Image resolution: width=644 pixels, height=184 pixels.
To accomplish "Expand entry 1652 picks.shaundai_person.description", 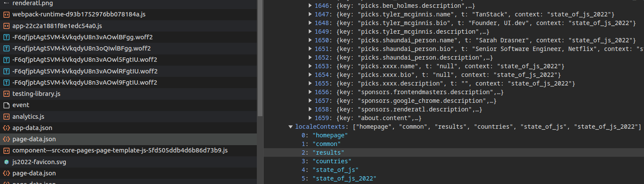I will click(310, 57).
